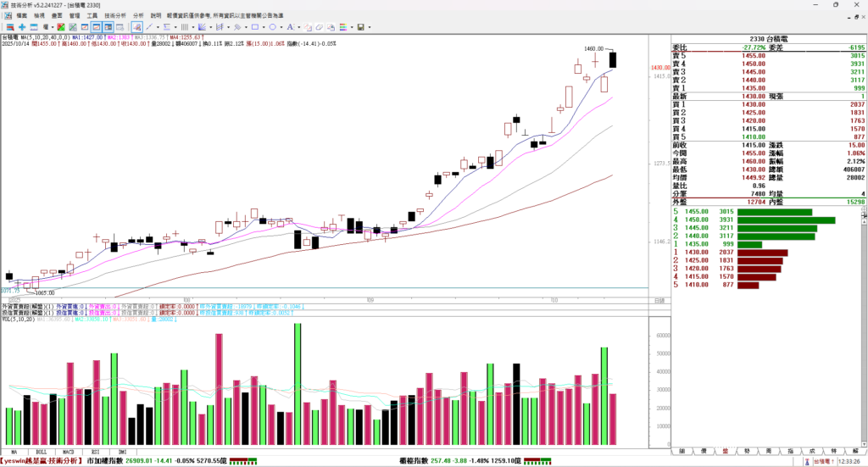Click the blue plus icon in the toolbar
The width and height of the screenshot is (868, 467).
click(x=22, y=27)
